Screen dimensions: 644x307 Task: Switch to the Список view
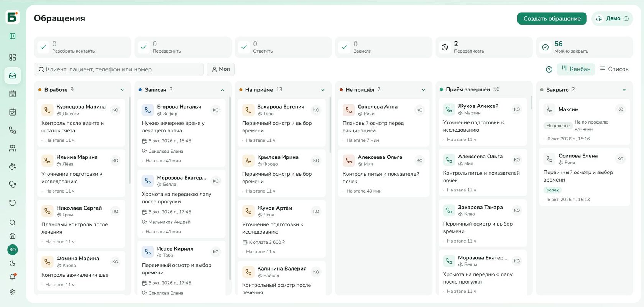[x=614, y=69]
